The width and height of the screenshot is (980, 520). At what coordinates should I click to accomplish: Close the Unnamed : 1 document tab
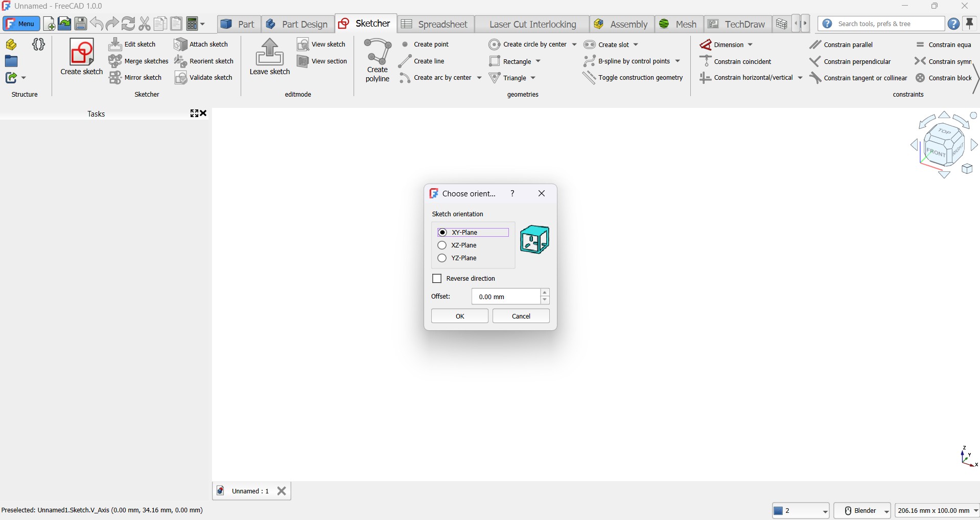pyautogui.click(x=282, y=491)
